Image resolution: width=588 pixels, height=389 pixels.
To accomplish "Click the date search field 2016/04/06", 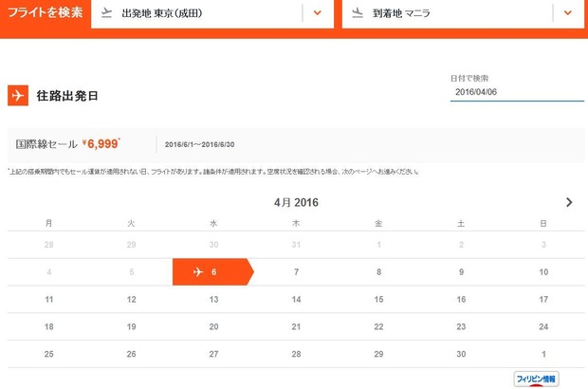I will 517,92.
